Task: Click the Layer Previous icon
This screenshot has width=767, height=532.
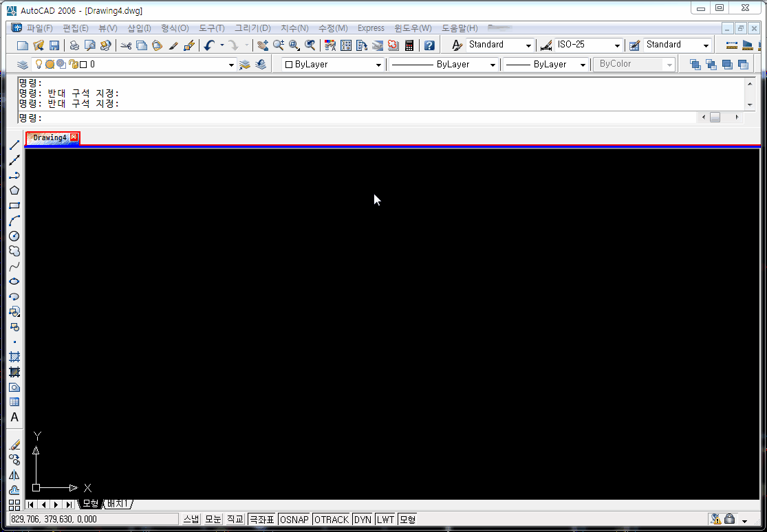Action: 261,65
